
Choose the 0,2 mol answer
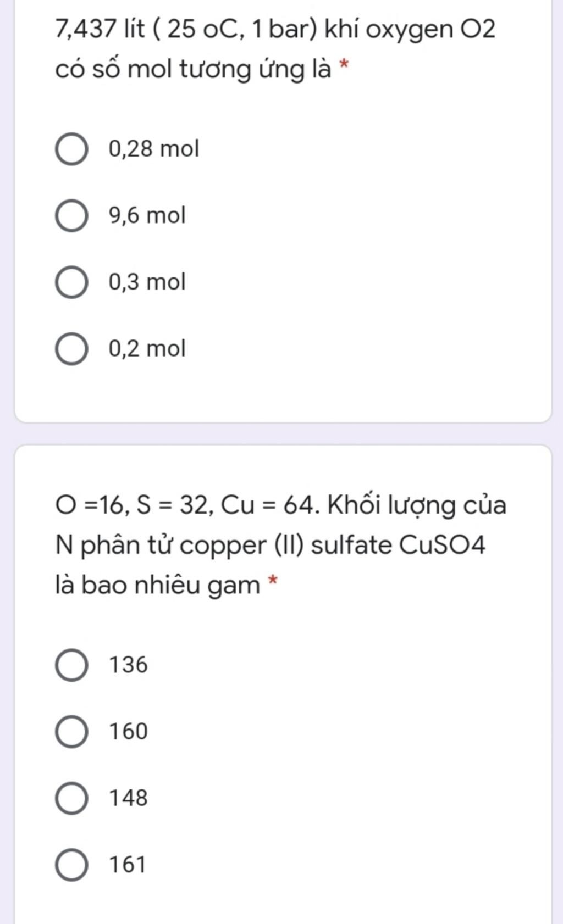click(71, 349)
